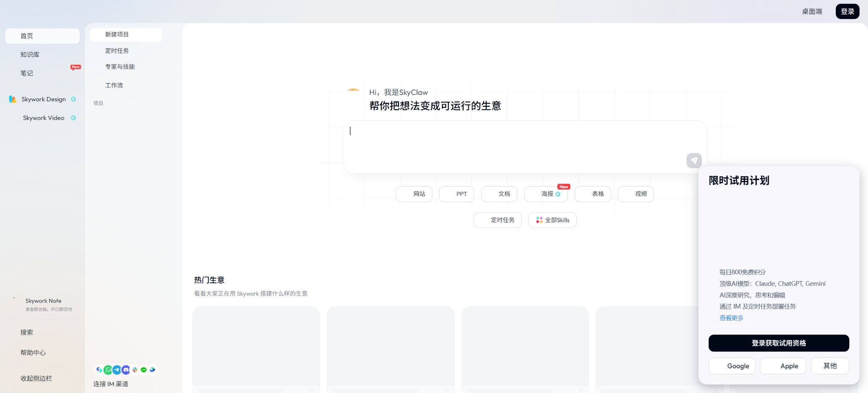Click the blue bird IM channel icon
This screenshot has height=393, width=868.
pos(153,370)
